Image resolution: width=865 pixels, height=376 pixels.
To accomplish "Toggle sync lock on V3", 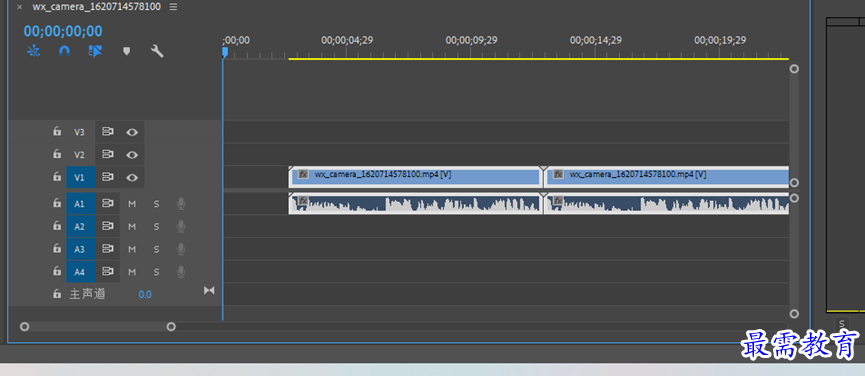I will pos(108,132).
